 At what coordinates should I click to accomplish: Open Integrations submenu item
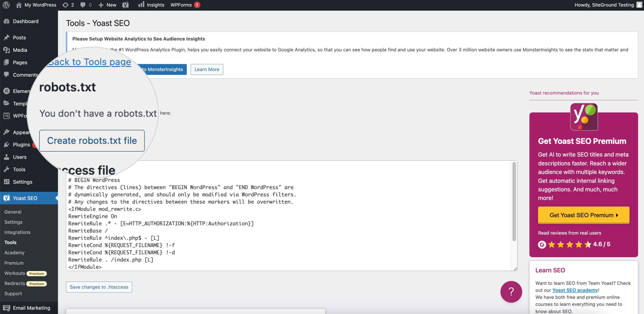click(17, 232)
